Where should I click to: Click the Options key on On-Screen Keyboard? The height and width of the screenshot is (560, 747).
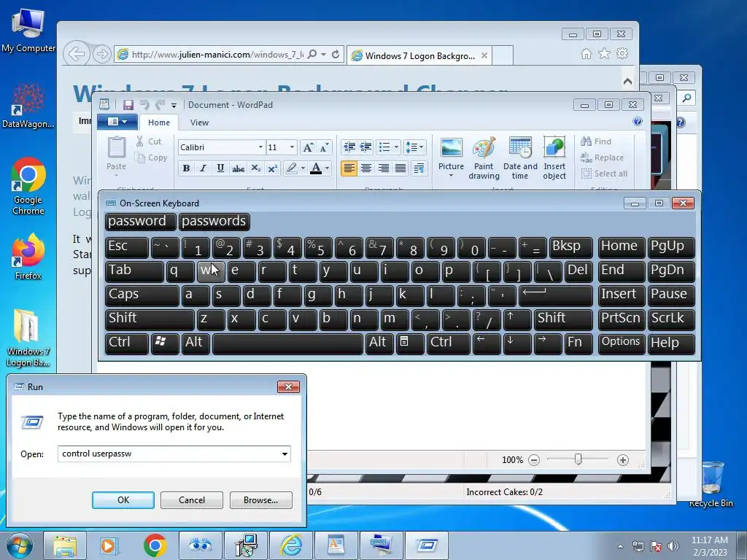point(623,343)
